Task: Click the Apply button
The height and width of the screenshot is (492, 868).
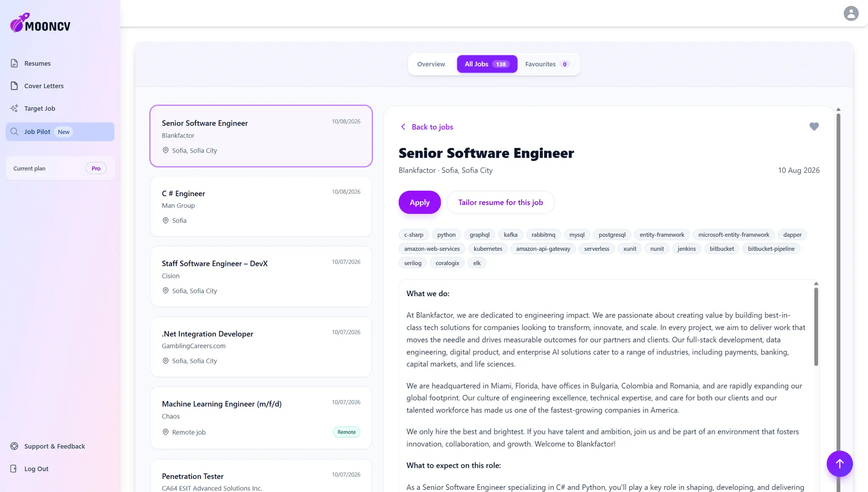Action: click(x=420, y=202)
